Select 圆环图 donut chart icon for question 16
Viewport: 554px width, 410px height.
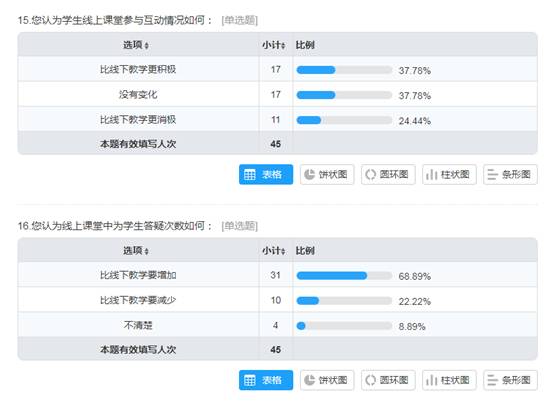388,380
